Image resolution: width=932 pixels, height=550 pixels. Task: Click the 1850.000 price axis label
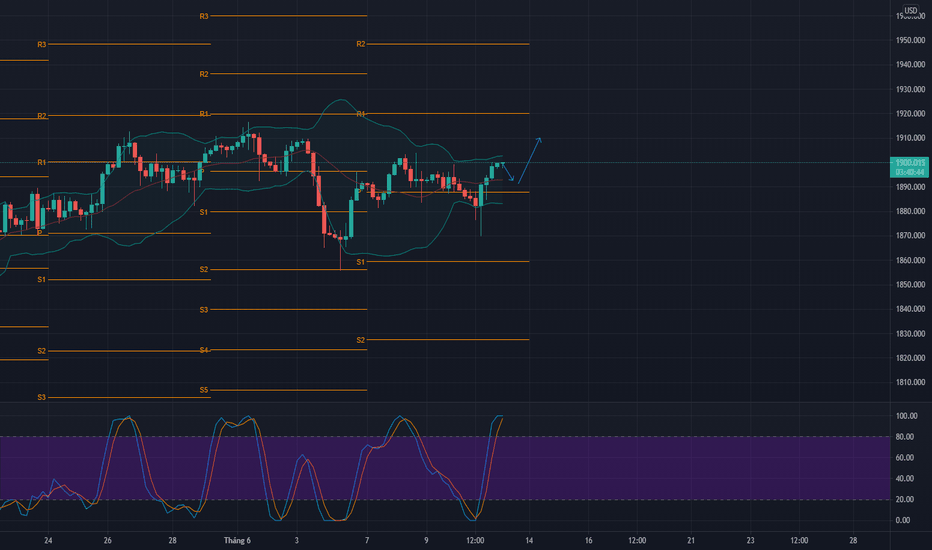[x=910, y=285]
